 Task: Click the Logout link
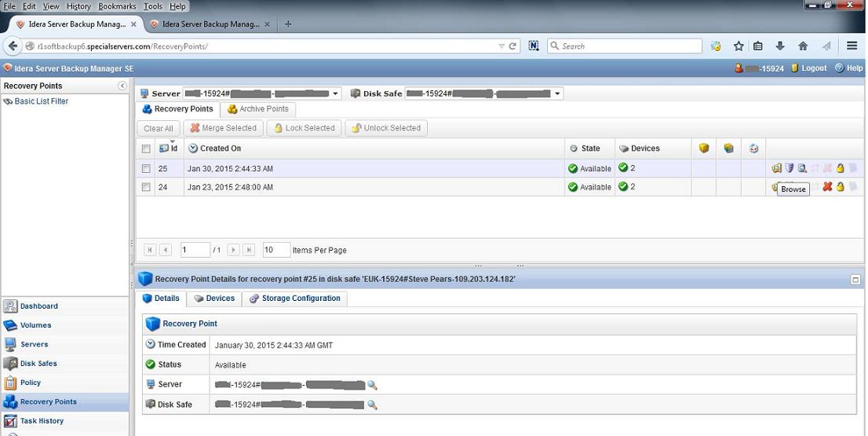coord(809,68)
